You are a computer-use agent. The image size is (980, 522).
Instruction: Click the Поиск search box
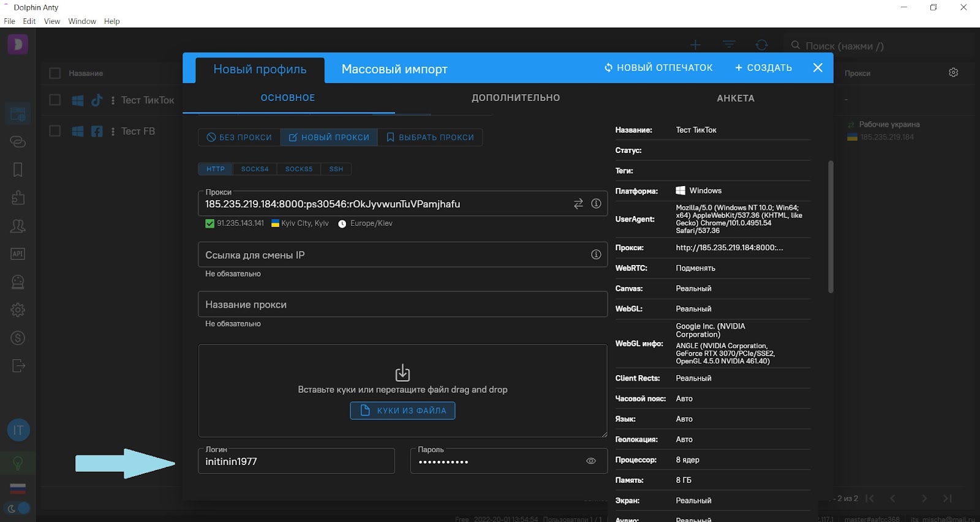pos(878,45)
